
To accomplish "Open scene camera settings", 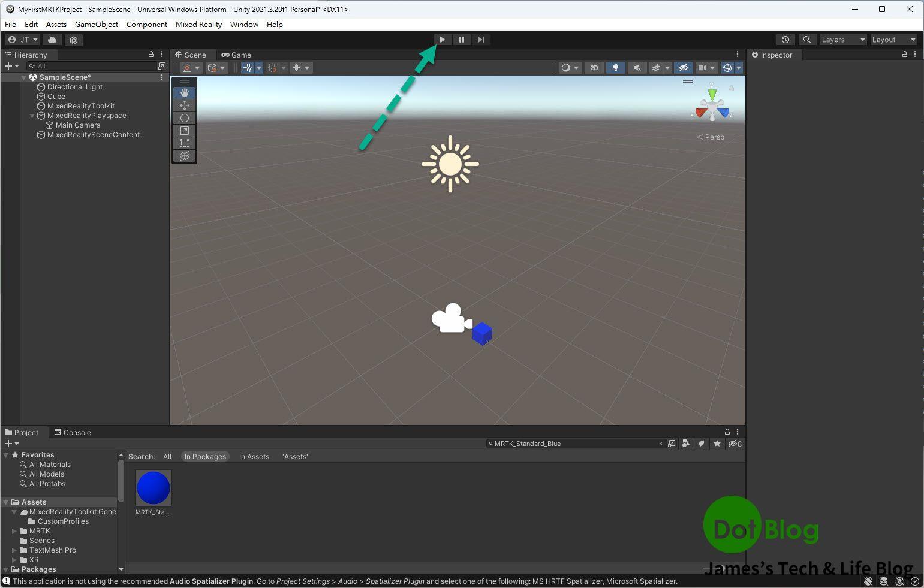I will (706, 68).
